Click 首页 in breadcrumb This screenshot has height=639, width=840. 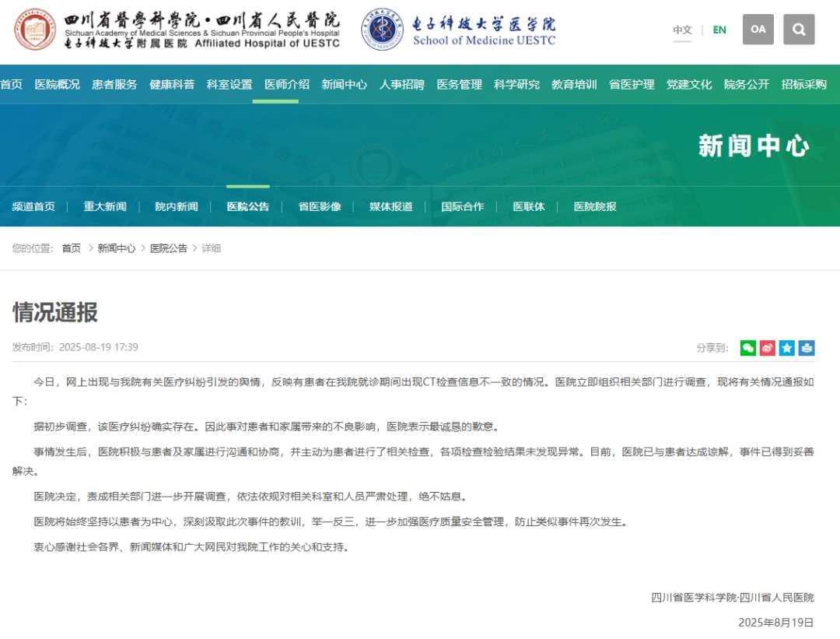(72, 248)
